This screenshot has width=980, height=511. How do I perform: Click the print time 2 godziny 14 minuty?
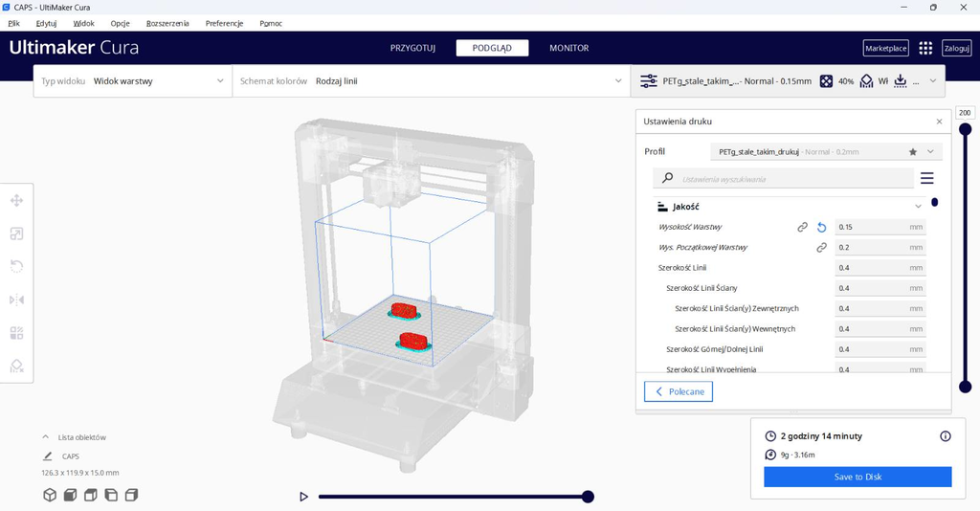click(x=820, y=436)
